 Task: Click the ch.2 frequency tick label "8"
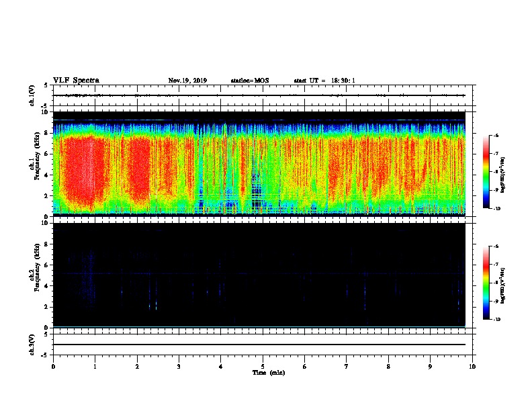point(47,244)
